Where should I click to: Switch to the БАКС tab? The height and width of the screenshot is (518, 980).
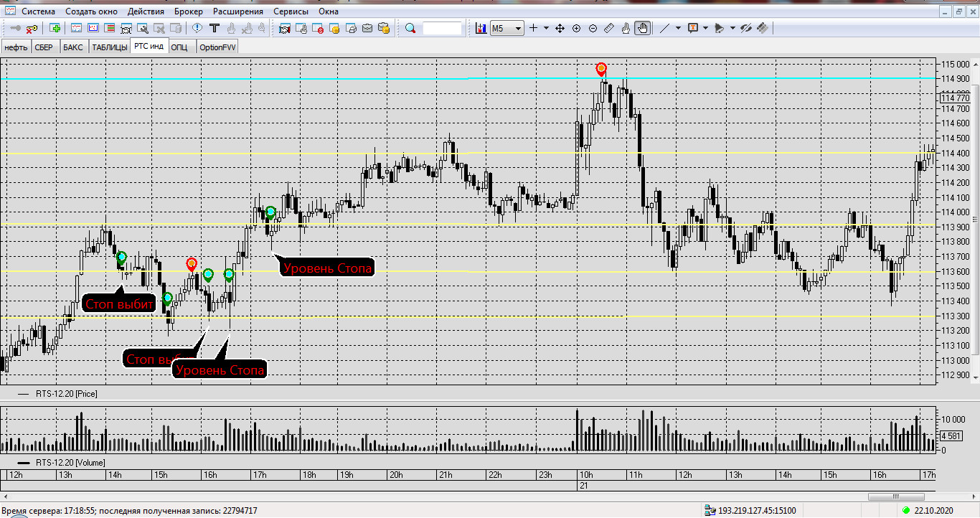(x=72, y=47)
